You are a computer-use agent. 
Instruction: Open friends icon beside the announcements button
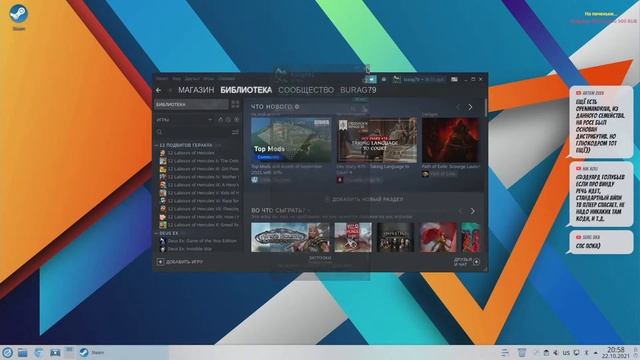coord(384,79)
